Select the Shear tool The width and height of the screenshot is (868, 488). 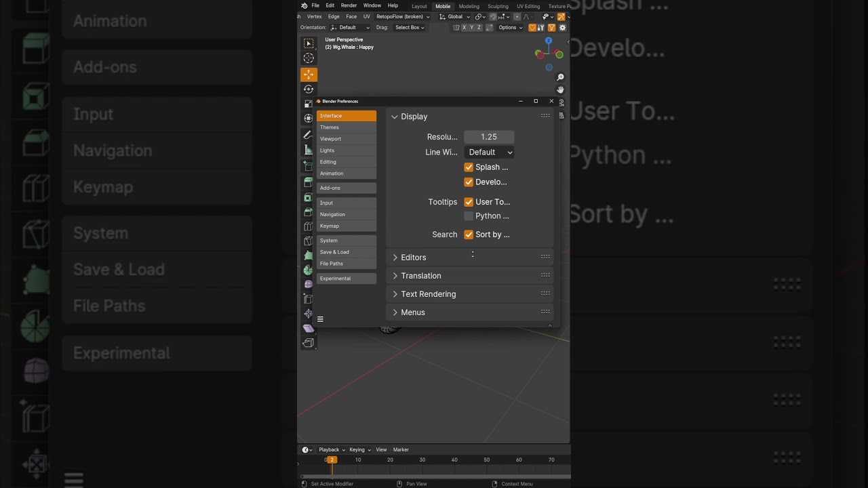pos(309,328)
